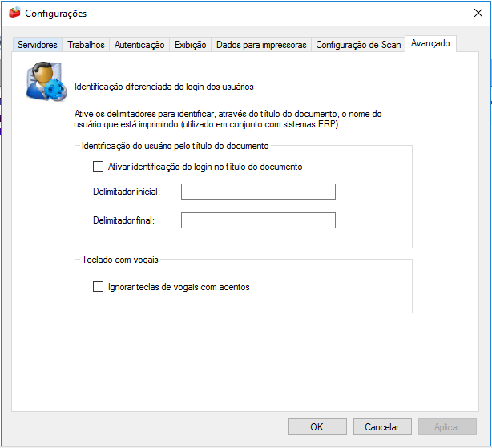Click the Delimitador inicial text field
This screenshot has width=492, height=448.
click(x=258, y=192)
